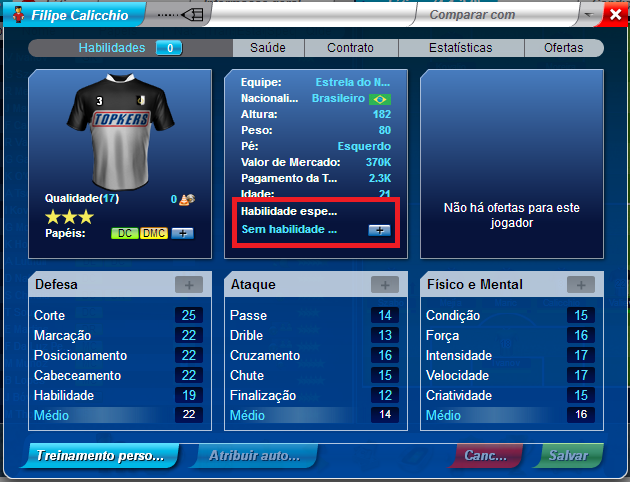Image resolution: width=630 pixels, height=482 pixels.
Task: Select the DC role badge
Action: click(125, 233)
